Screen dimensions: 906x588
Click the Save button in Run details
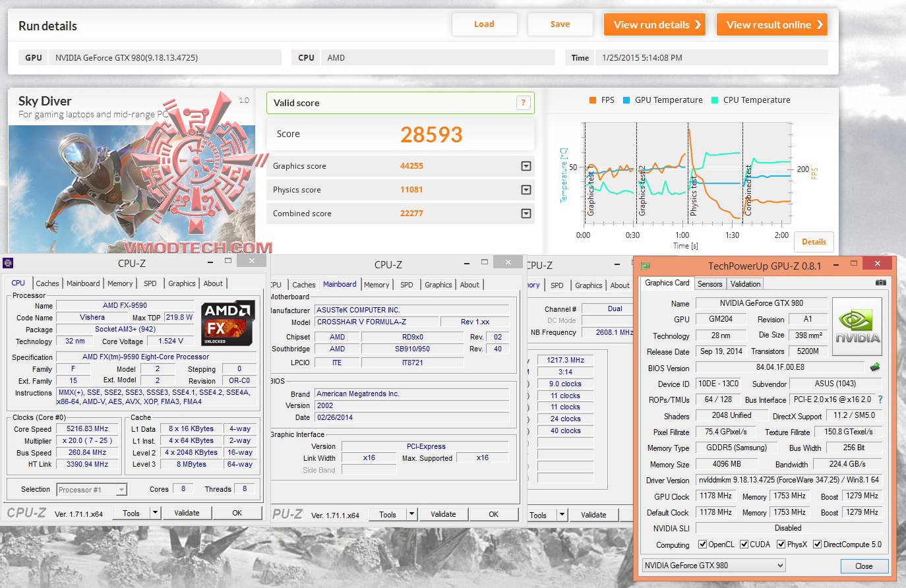click(x=560, y=24)
